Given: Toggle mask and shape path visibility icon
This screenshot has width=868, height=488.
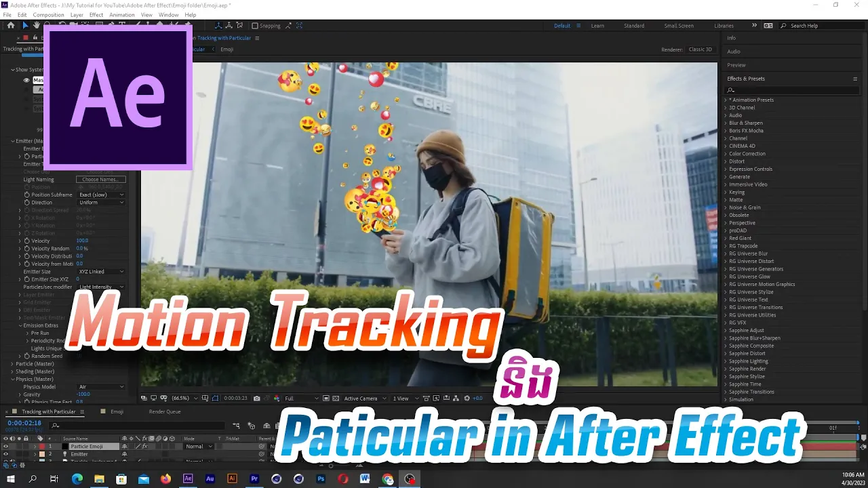Looking at the screenshot, I should [x=215, y=399].
